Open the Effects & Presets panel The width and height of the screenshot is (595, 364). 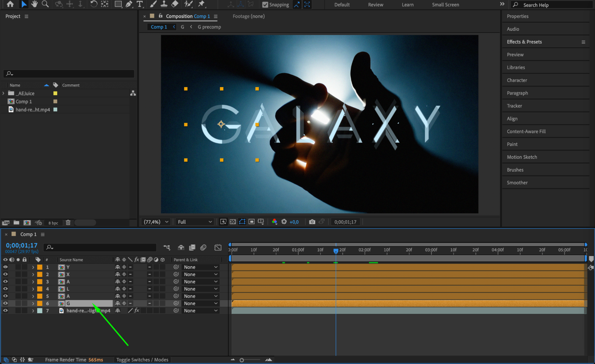click(x=524, y=42)
